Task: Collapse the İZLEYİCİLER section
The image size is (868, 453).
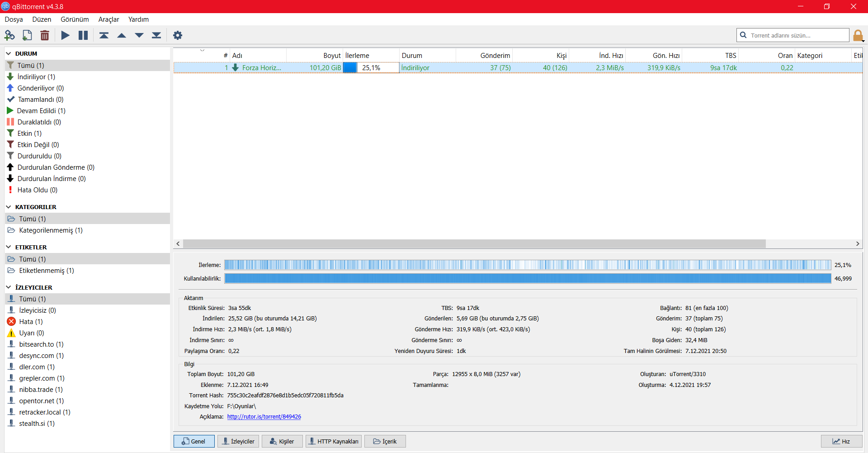Action: pos(9,287)
